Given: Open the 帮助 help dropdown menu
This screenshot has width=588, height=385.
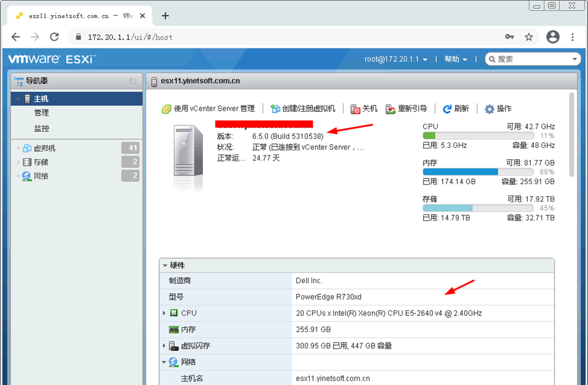Looking at the screenshot, I should click(x=456, y=59).
